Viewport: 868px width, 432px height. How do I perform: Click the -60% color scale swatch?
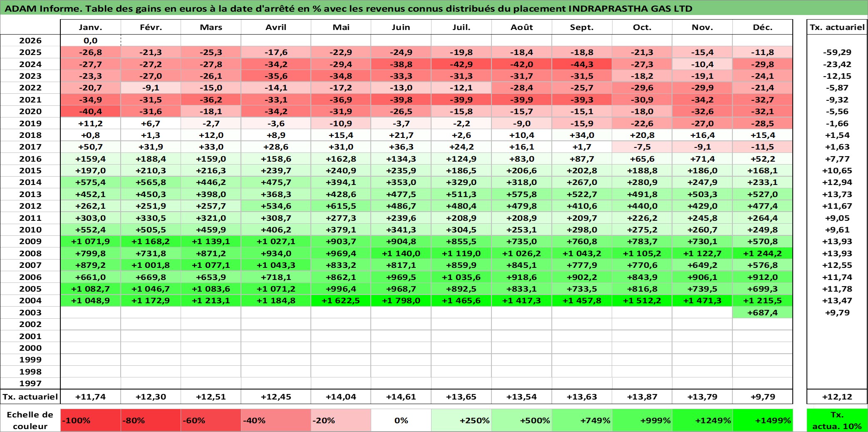211,420
